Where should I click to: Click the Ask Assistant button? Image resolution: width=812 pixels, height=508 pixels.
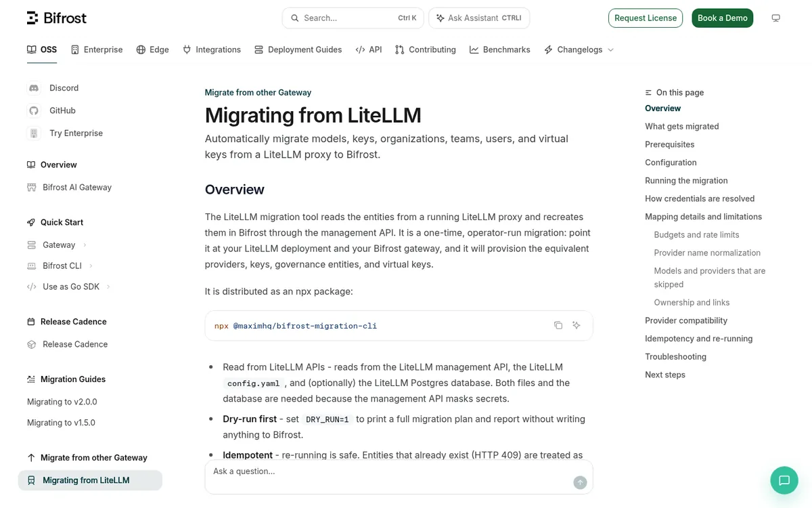coord(479,18)
